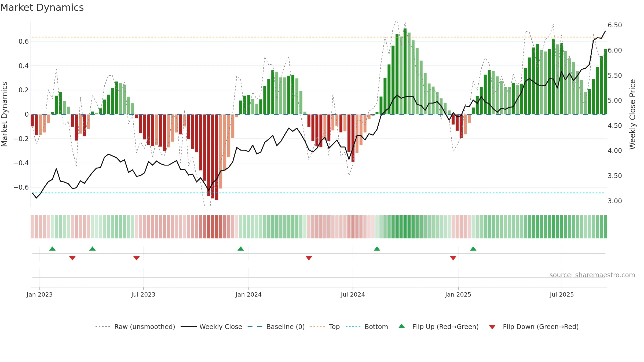Image resolution: width=644 pixels, height=362 pixels.
Task: Click the first red flip-down marker of 2023
Action: 72,258
